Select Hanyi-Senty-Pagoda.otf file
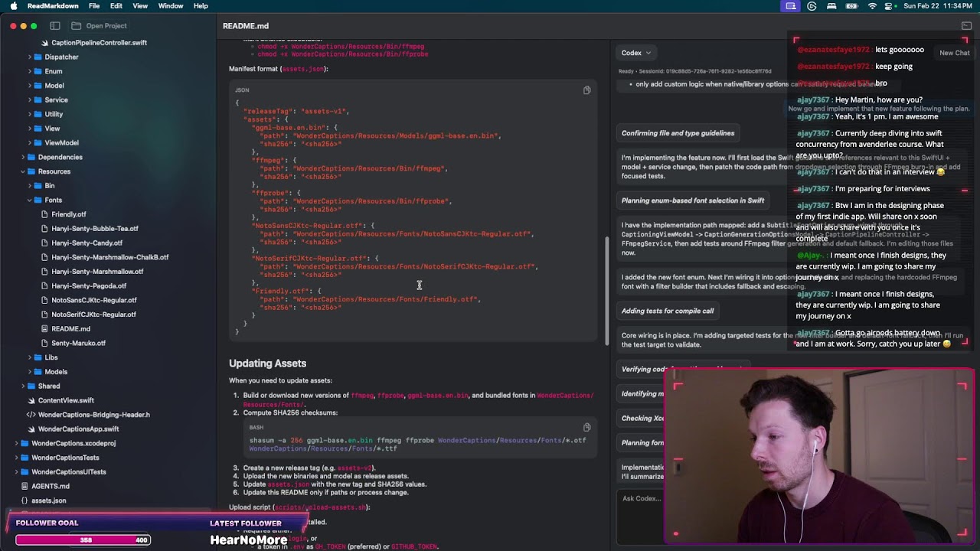 [x=89, y=286]
